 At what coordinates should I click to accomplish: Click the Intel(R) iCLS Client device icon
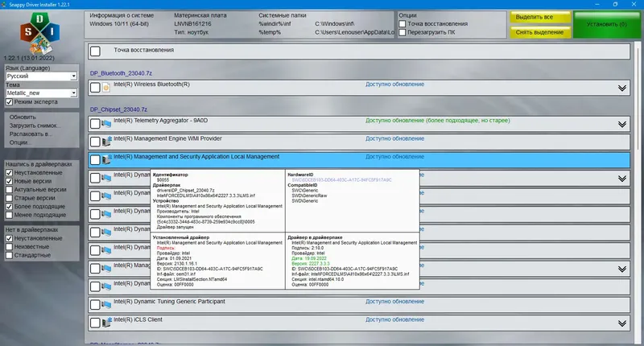106,323
